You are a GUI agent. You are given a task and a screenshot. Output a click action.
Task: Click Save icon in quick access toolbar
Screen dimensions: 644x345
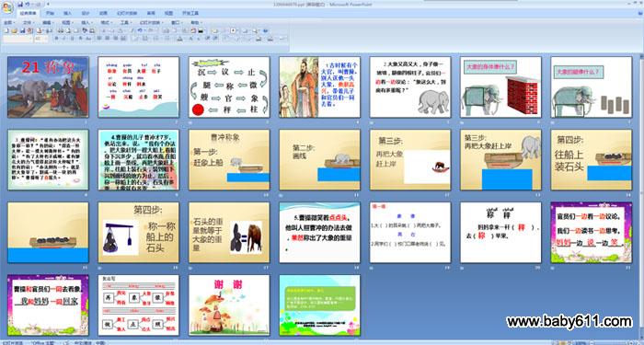(20, 5)
